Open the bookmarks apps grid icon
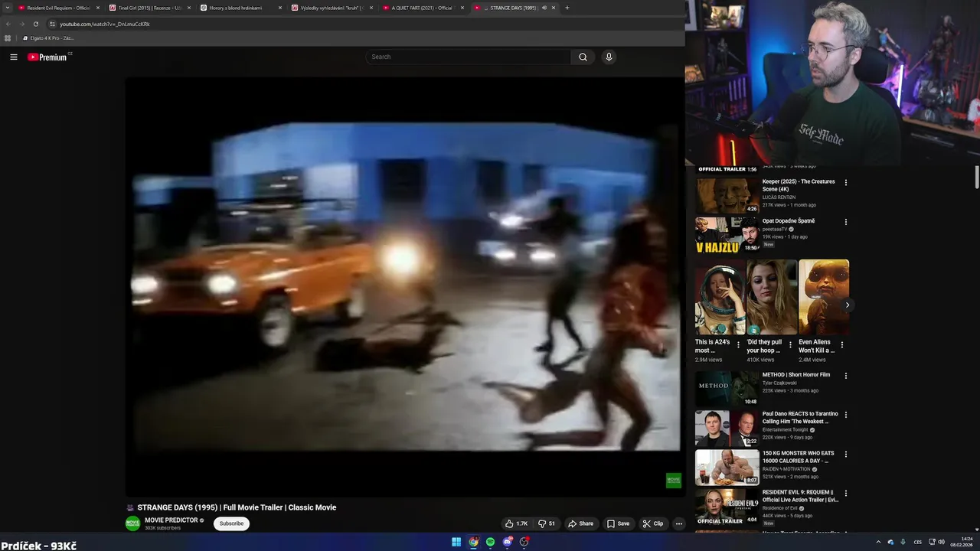Viewport: 980px width, 551px height. click(x=8, y=37)
